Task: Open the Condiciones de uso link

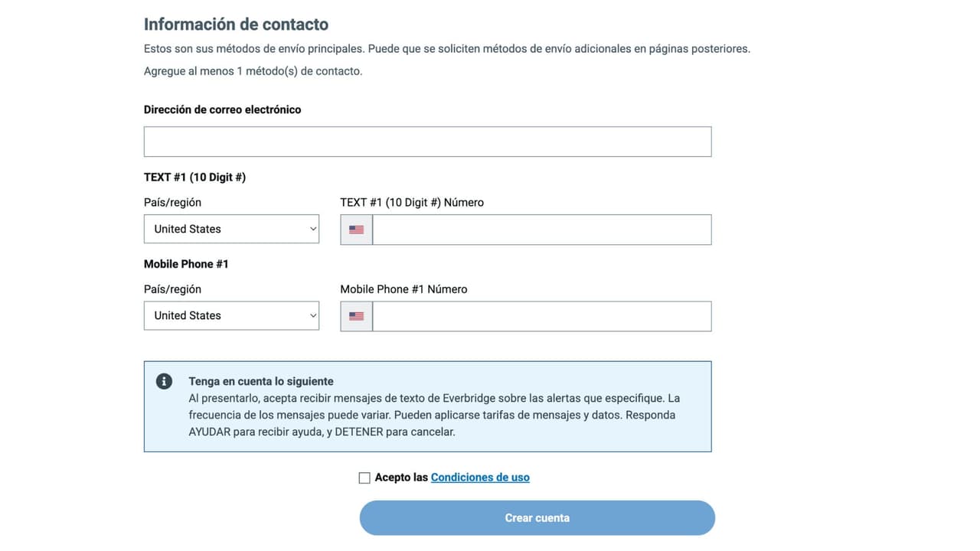Action: click(480, 477)
